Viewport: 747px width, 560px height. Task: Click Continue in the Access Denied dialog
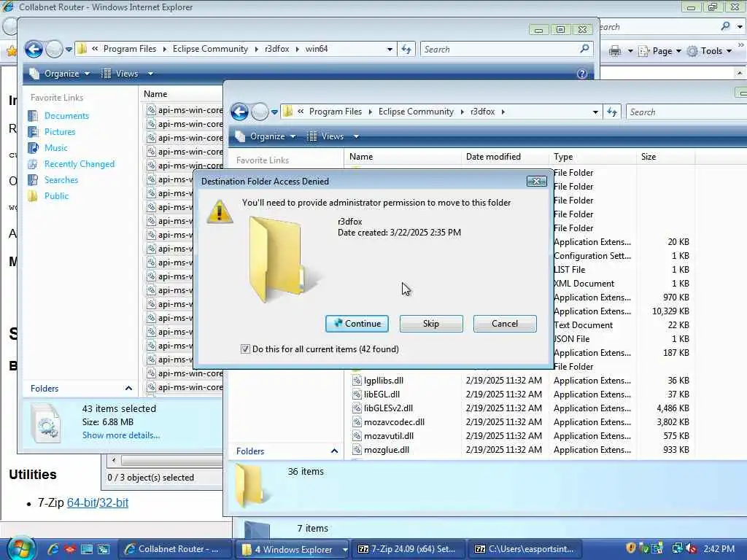click(357, 324)
